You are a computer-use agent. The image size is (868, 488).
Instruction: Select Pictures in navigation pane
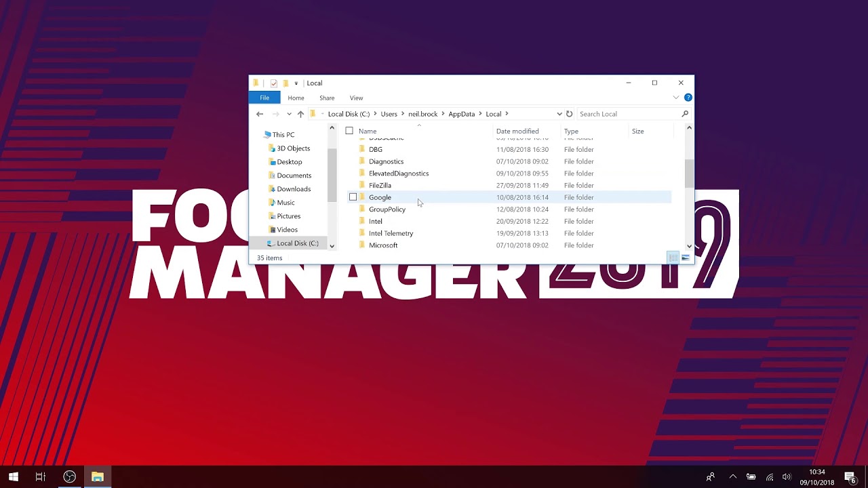click(x=288, y=216)
